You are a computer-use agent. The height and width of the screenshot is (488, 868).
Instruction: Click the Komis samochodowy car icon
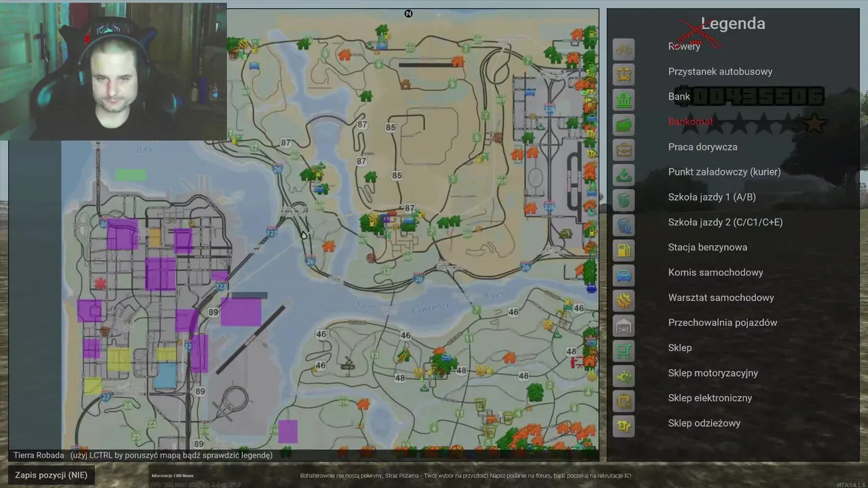tap(624, 274)
